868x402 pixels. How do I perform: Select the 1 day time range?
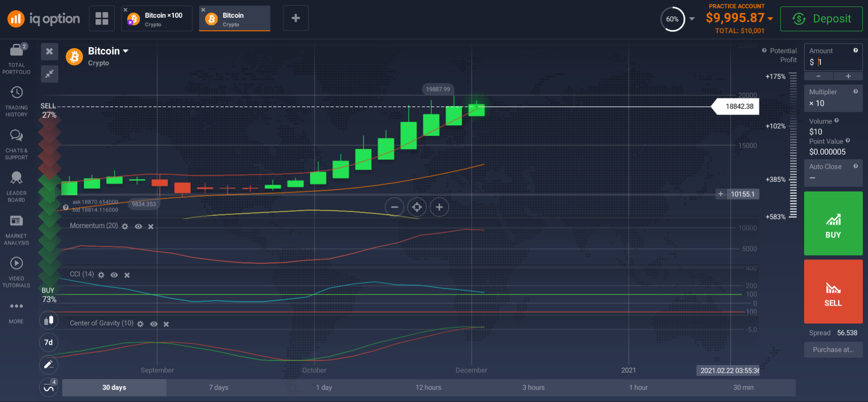pyautogui.click(x=324, y=388)
